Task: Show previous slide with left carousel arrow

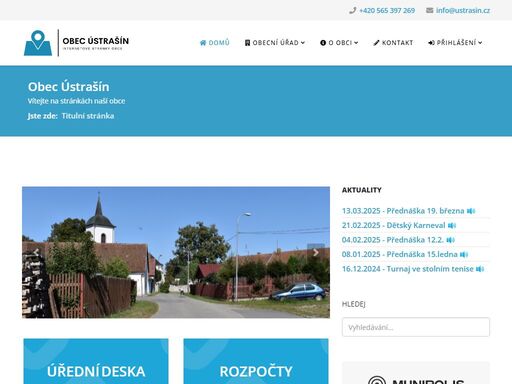Action: [x=36, y=252]
